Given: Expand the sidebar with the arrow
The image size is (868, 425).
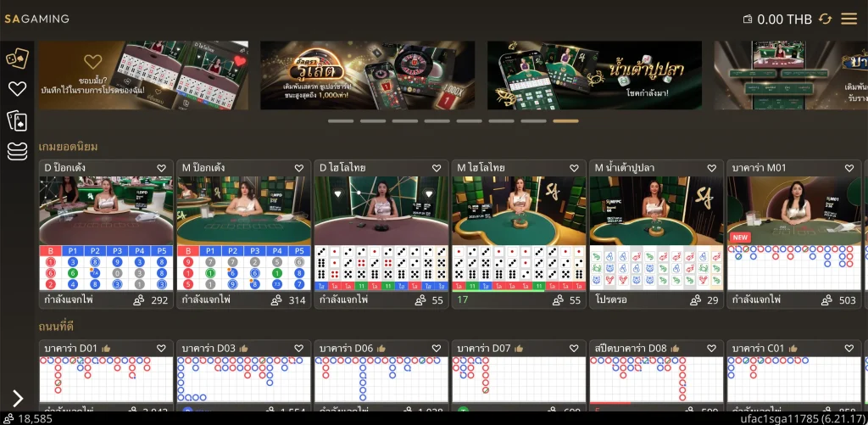Looking at the screenshot, I should [x=18, y=399].
